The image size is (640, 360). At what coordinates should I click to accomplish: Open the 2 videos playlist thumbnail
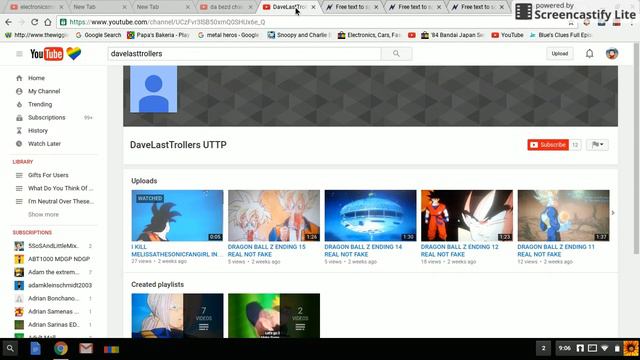tap(274, 316)
